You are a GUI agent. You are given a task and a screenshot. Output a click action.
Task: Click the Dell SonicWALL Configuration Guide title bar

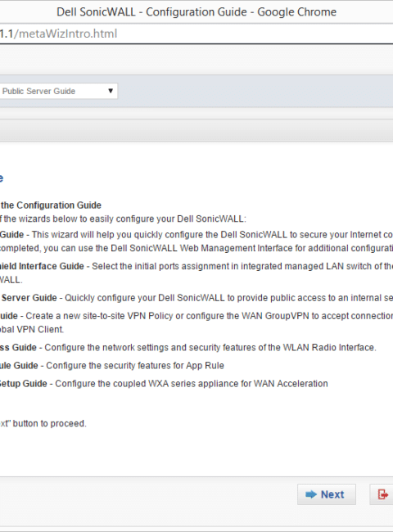[x=196, y=12]
